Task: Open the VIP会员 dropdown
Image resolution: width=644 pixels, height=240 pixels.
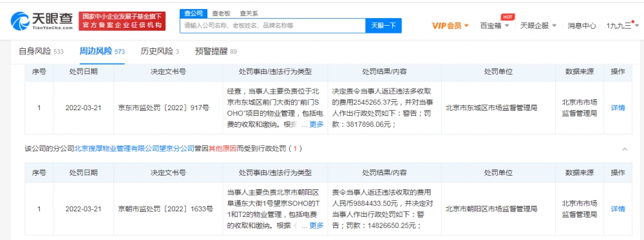Action: pyautogui.click(x=450, y=26)
